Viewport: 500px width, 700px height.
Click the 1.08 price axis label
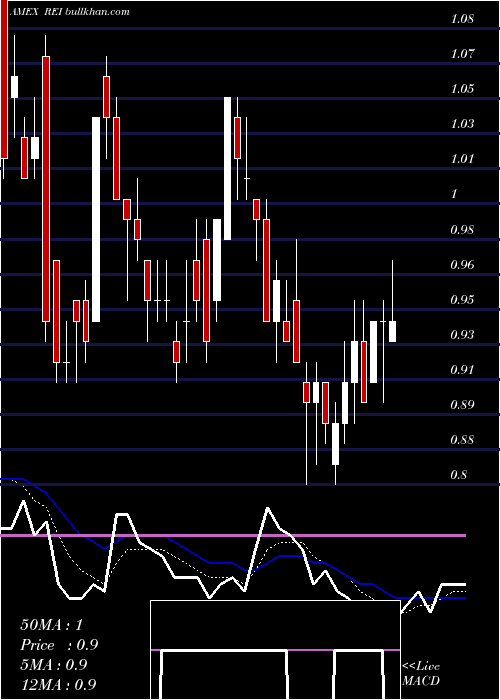(462, 19)
